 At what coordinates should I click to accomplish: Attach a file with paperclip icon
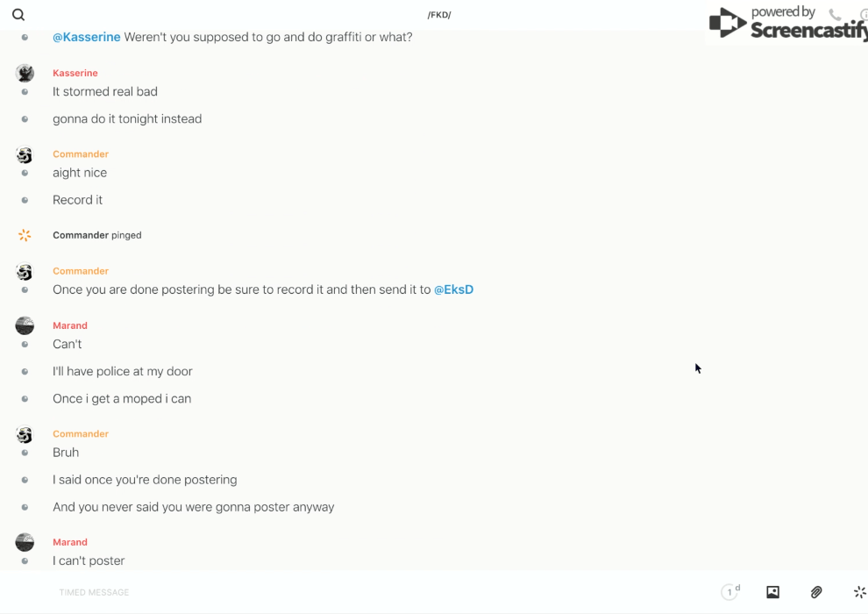click(x=816, y=592)
